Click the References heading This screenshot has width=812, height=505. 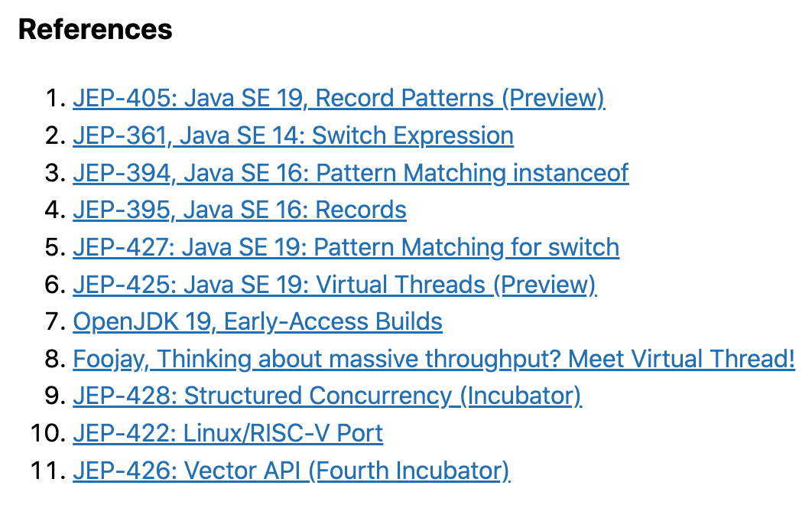96,29
